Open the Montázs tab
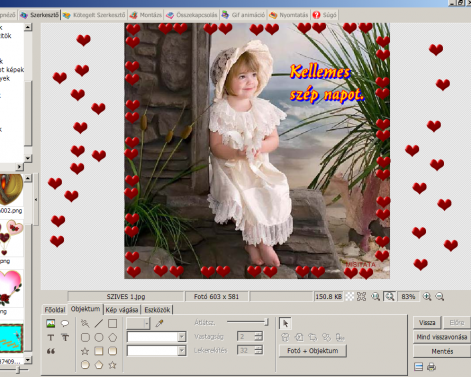Viewport: 471px width, 377px height. click(x=146, y=15)
